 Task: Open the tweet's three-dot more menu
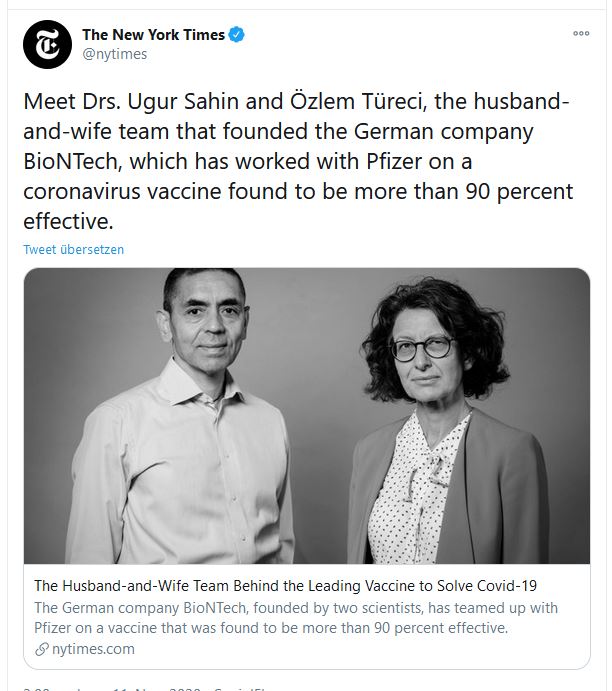581,33
